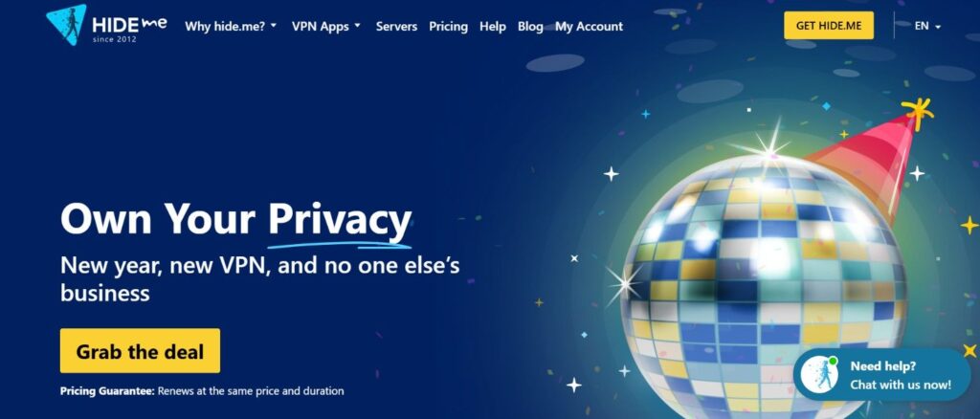Click the Own Your Privacy headline
This screenshot has height=419, width=980.
click(236, 220)
